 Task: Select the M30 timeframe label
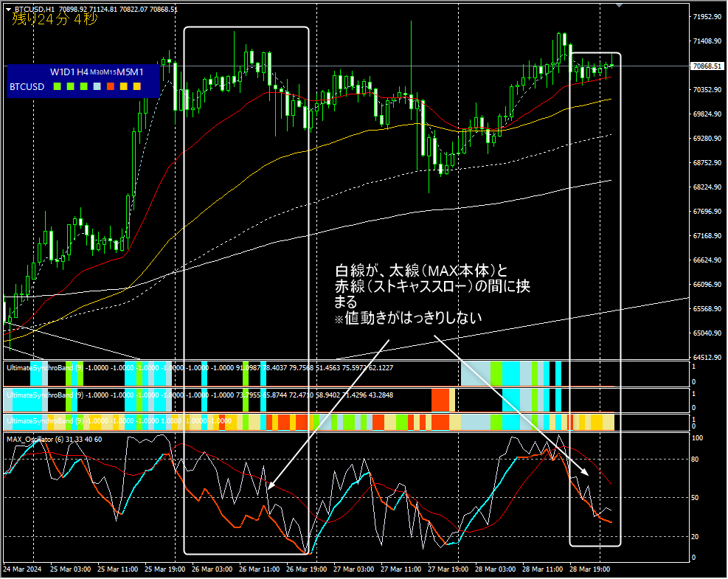pyautogui.click(x=97, y=72)
